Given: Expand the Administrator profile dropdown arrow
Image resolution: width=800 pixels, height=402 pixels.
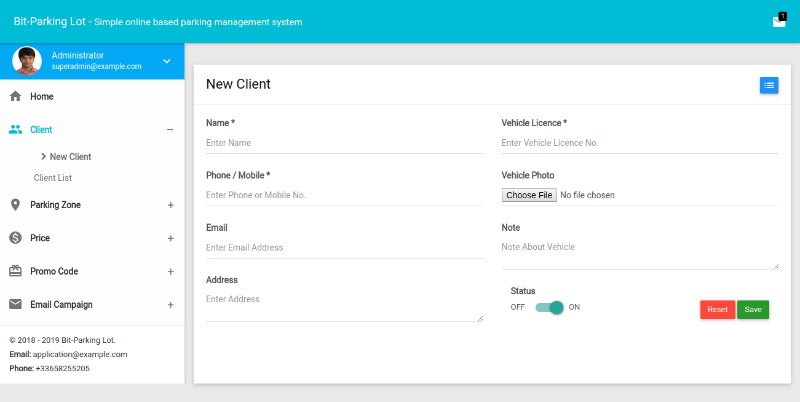Looking at the screenshot, I should [x=167, y=61].
